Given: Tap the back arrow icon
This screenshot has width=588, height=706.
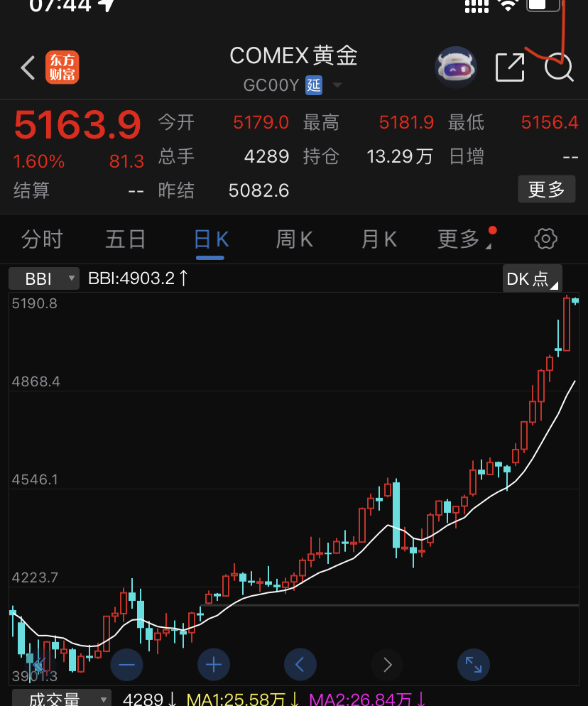Looking at the screenshot, I should pos(28,68).
